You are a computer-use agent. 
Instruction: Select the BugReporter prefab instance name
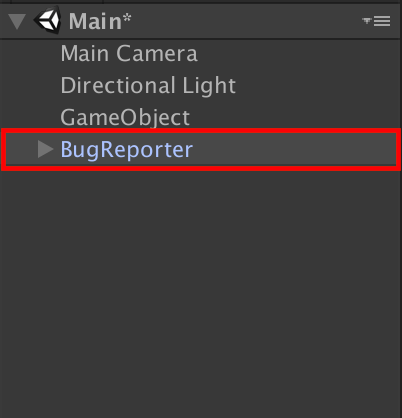pyautogui.click(x=126, y=150)
